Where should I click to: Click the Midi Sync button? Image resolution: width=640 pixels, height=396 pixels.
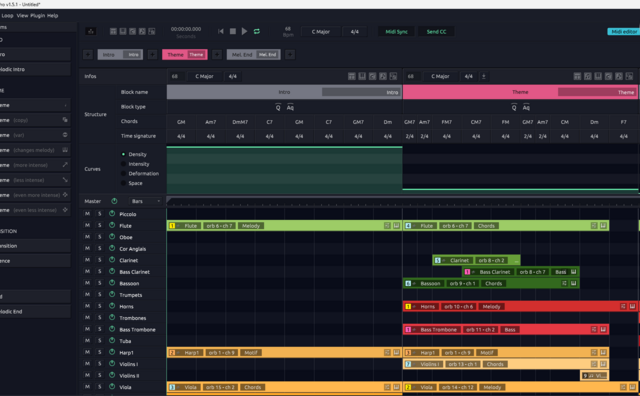(x=396, y=31)
